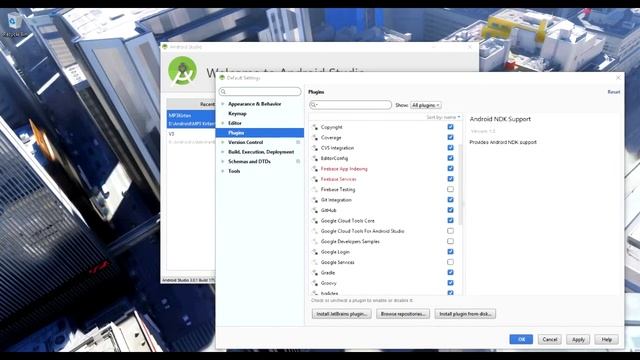Focus the settings search field
The height and width of the screenshot is (360, 640).
260,91
